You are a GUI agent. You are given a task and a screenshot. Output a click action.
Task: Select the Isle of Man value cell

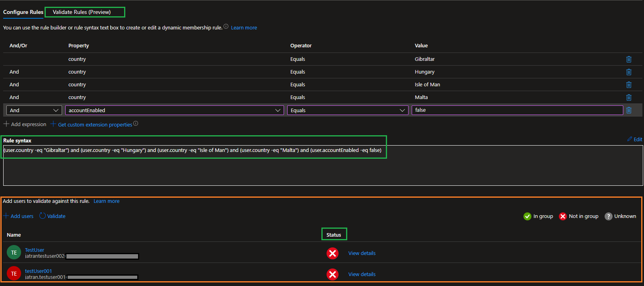[427, 84]
